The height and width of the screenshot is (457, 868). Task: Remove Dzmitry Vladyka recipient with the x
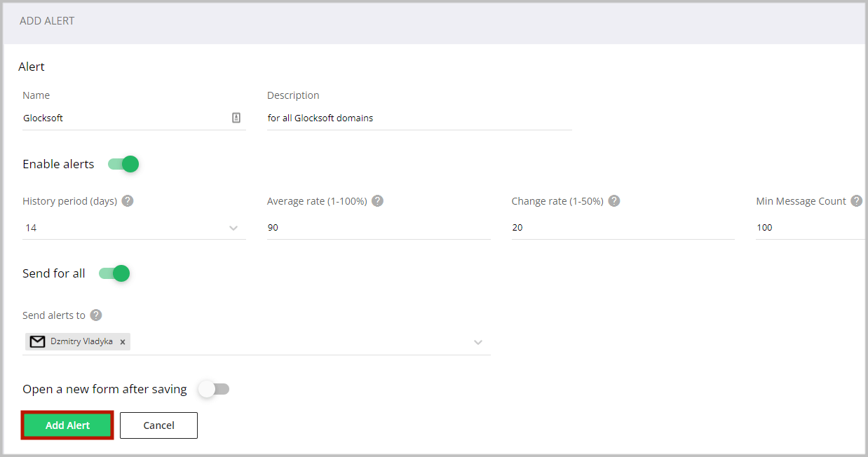123,342
